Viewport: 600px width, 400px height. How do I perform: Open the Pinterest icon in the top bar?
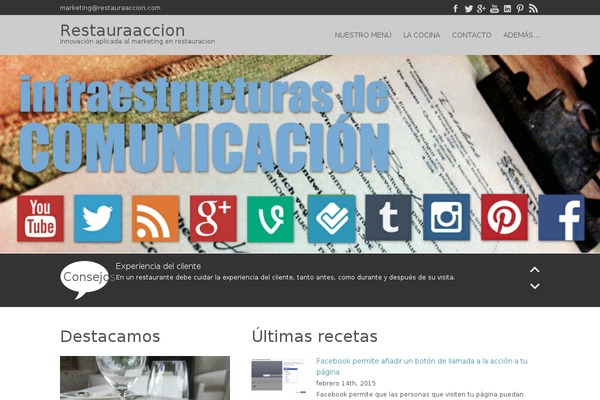click(520, 8)
